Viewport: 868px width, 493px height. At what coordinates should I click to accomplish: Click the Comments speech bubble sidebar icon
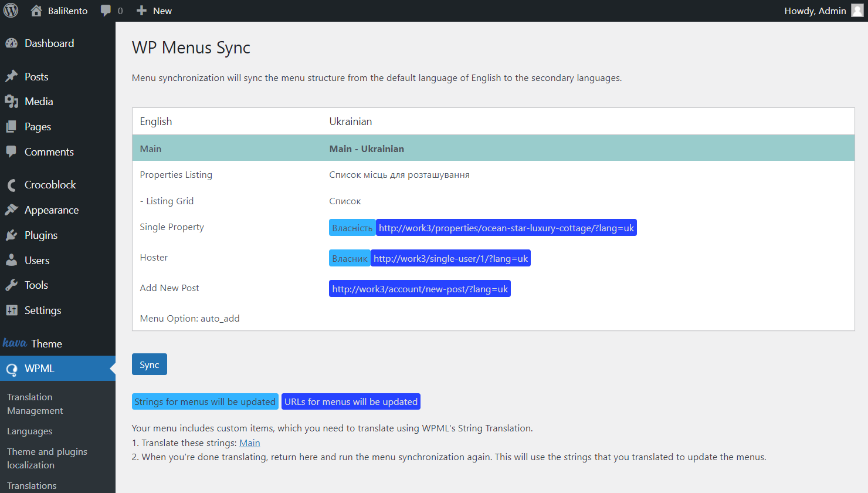(11, 151)
